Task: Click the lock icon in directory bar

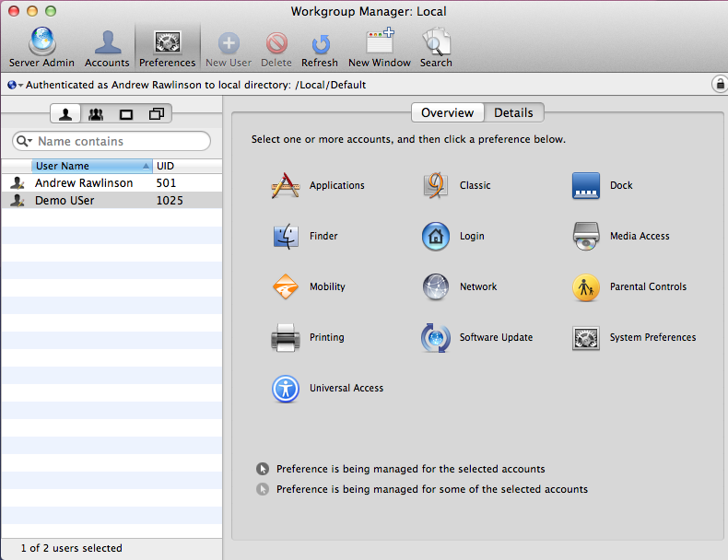Action: click(720, 85)
